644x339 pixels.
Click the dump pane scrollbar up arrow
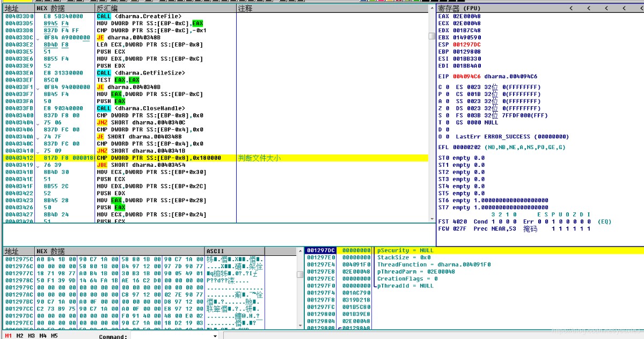coord(300,251)
